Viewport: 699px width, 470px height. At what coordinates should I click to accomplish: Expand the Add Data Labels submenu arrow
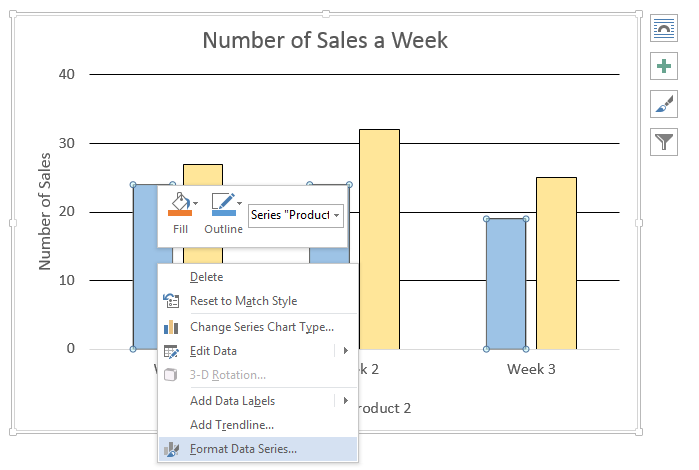[x=345, y=401]
